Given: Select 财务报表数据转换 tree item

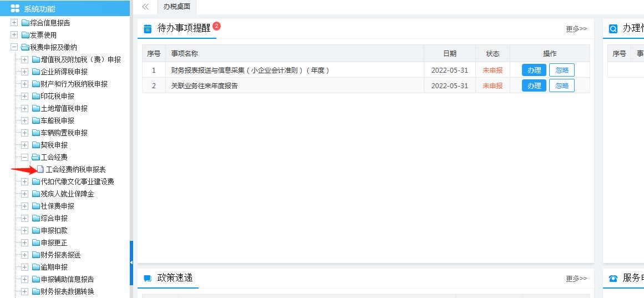Looking at the screenshot, I should tap(67, 291).
